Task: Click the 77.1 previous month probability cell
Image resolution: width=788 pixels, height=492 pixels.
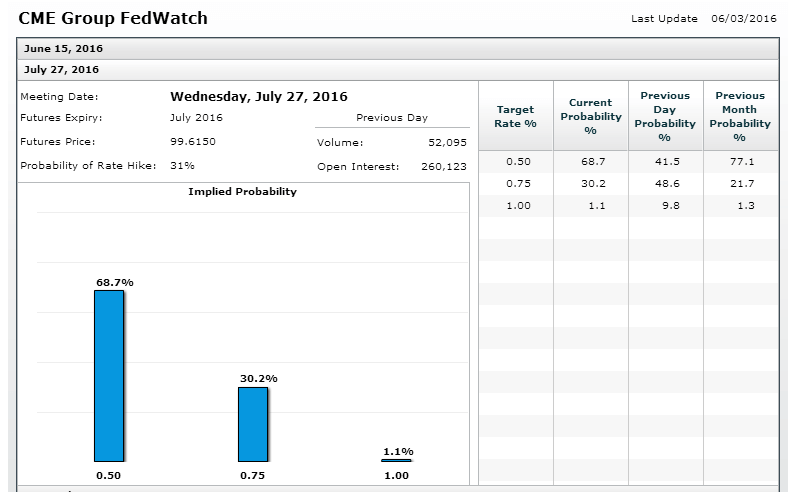Action: tap(742, 162)
